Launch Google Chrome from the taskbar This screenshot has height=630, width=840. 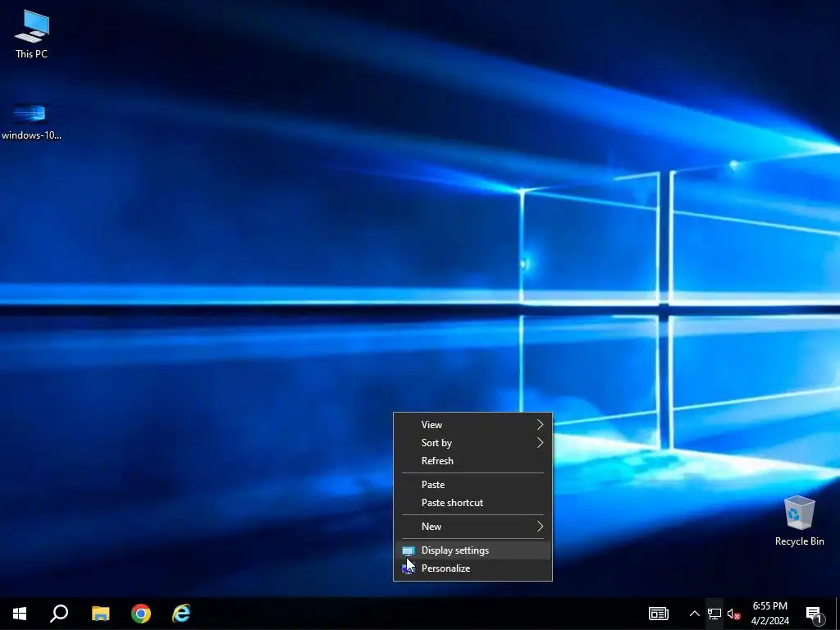141,614
